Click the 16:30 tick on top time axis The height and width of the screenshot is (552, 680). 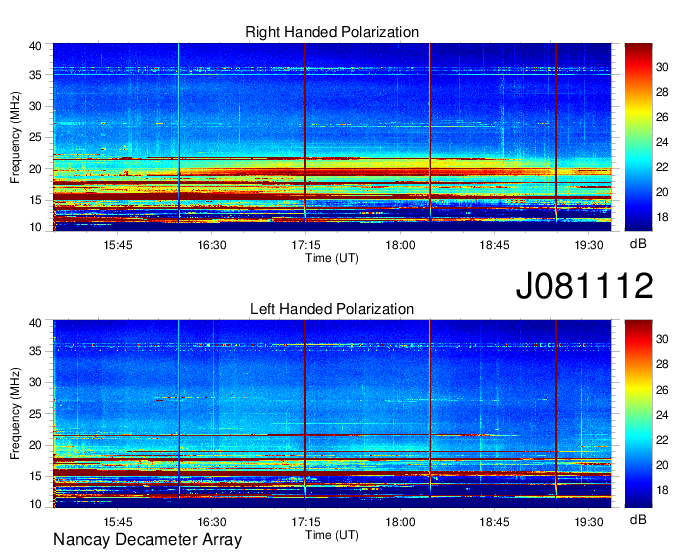(212, 245)
